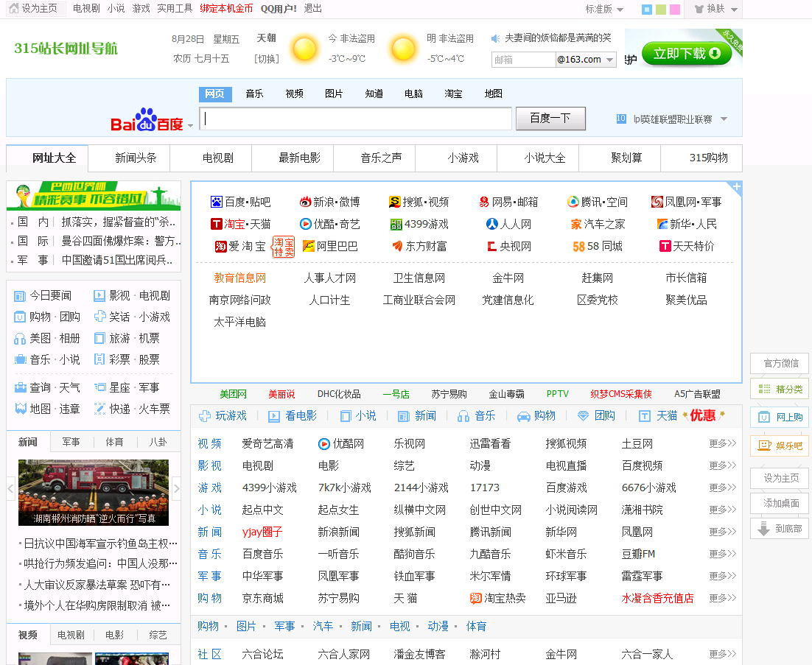Open the 美团网 link

pos(233,394)
